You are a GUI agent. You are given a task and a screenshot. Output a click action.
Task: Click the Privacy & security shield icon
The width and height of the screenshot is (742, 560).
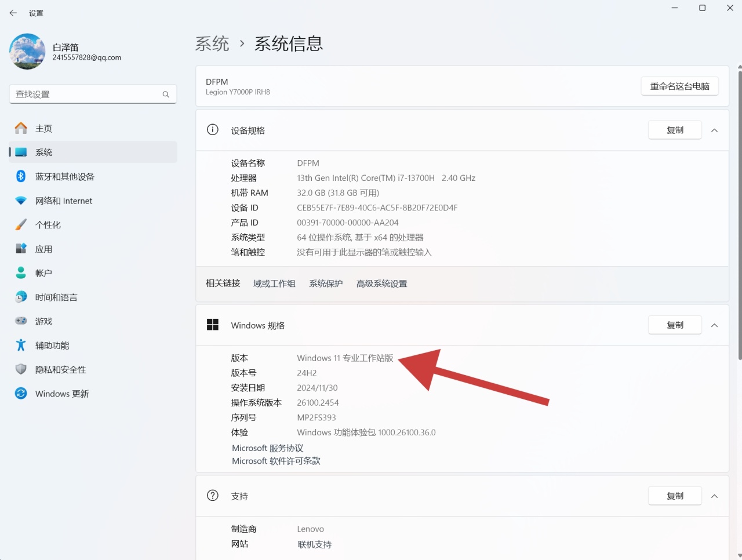click(x=21, y=369)
